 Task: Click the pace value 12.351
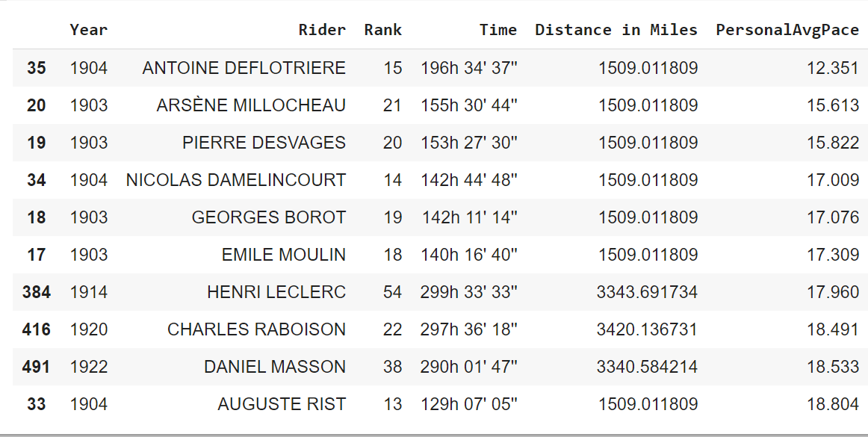pyautogui.click(x=833, y=68)
